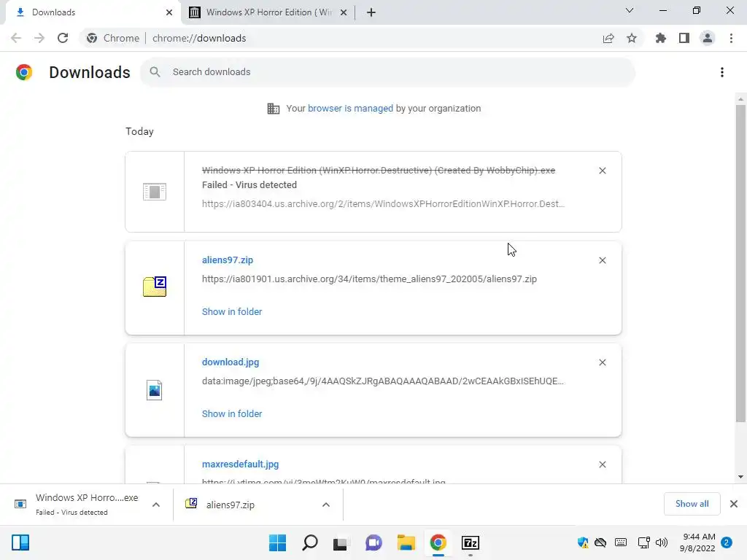The height and width of the screenshot is (560, 747).
Task: Remove aliens97.zip from downloads list
Action: point(602,260)
